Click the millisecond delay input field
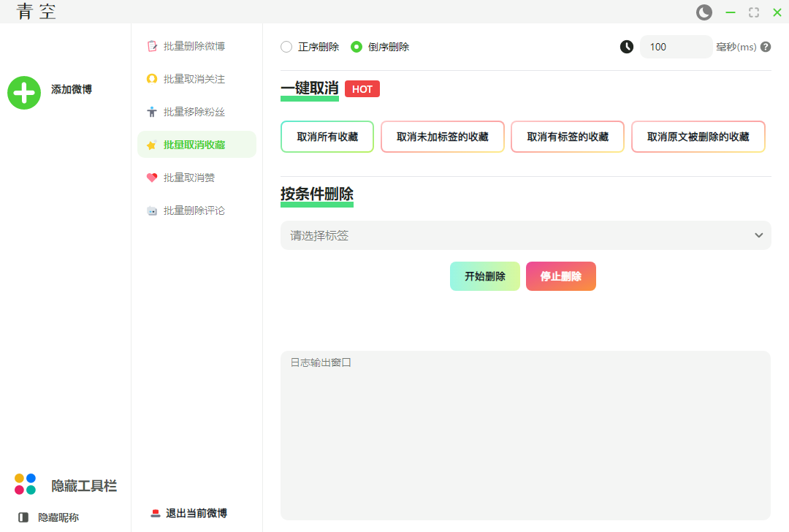The height and width of the screenshot is (532, 789). (x=676, y=47)
